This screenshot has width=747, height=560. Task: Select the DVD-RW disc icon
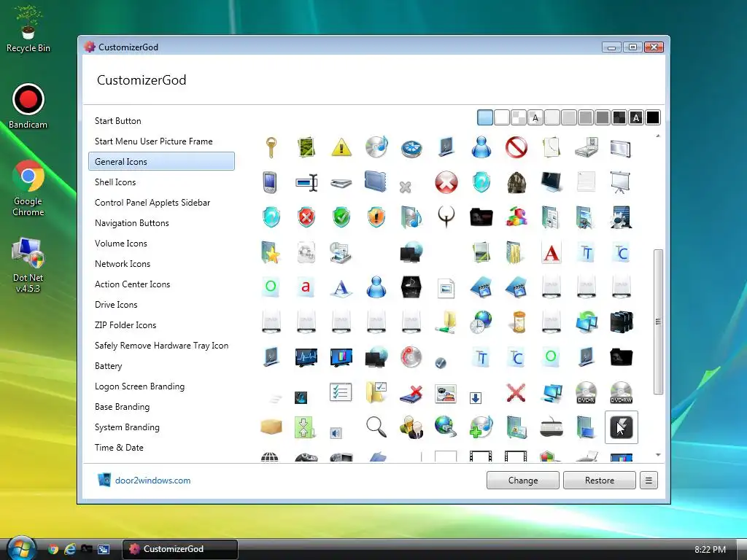(x=622, y=392)
